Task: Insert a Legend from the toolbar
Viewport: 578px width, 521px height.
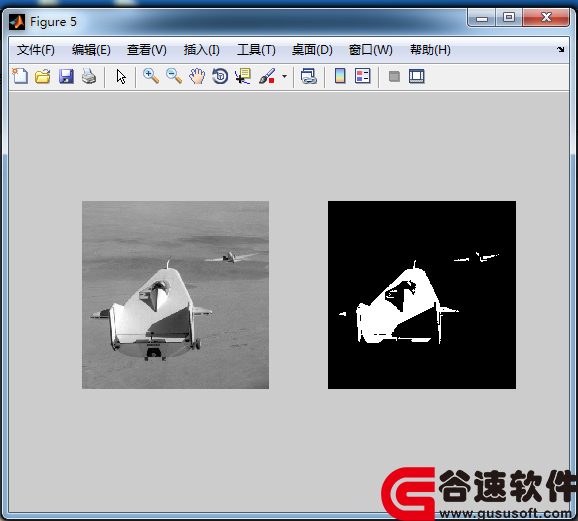Action: [x=363, y=76]
